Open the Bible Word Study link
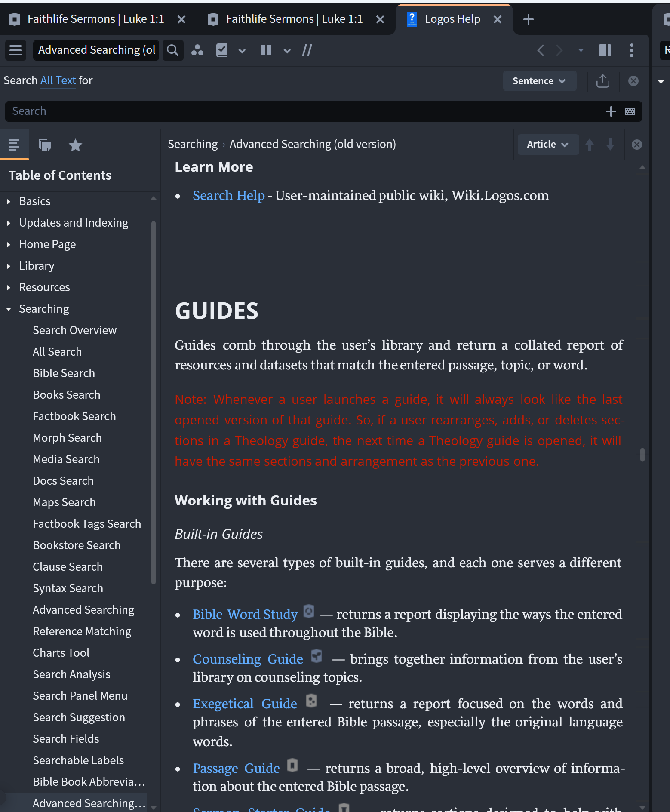The width and height of the screenshot is (670, 812). pyautogui.click(x=245, y=614)
